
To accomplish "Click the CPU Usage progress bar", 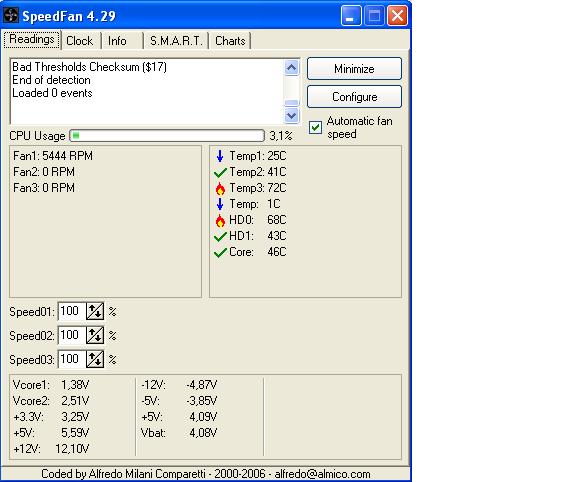I will [167, 136].
